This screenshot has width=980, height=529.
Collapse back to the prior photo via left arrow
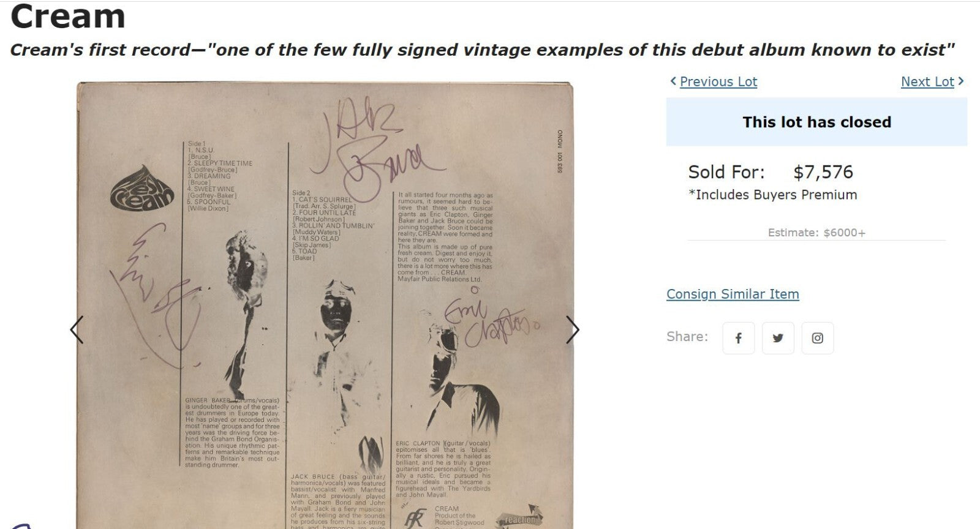77,329
